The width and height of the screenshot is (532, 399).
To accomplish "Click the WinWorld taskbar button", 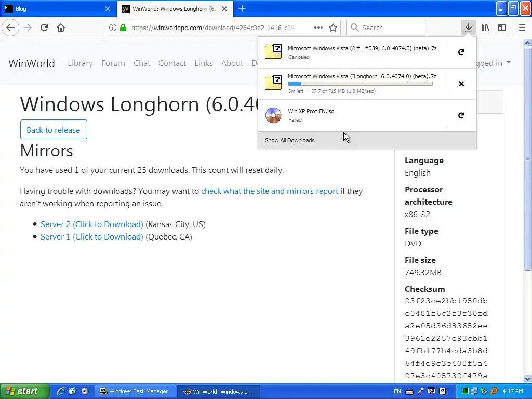I will pyautogui.click(x=219, y=391).
